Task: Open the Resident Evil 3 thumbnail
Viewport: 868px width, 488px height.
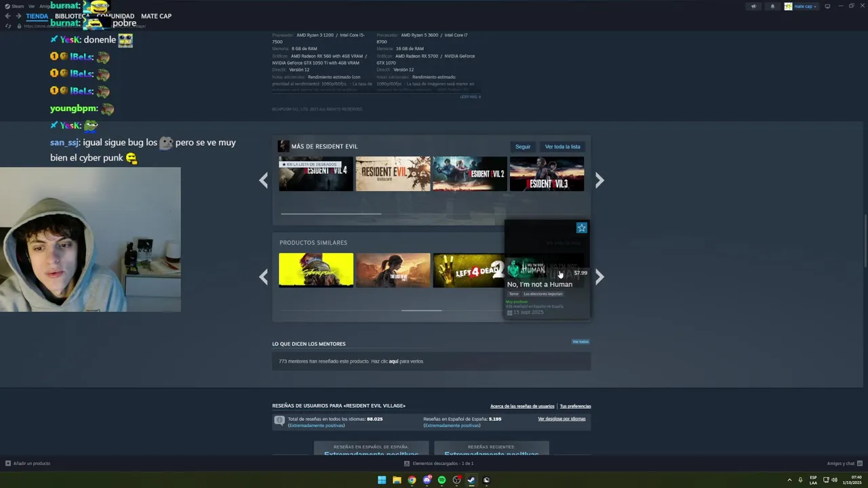Action: [x=547, y=174]
